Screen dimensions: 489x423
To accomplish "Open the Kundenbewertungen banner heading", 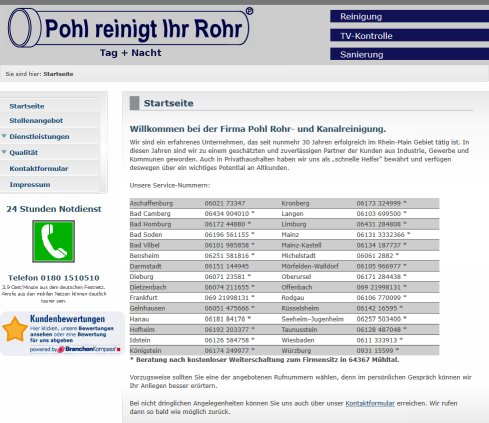I will coord(67,319).
